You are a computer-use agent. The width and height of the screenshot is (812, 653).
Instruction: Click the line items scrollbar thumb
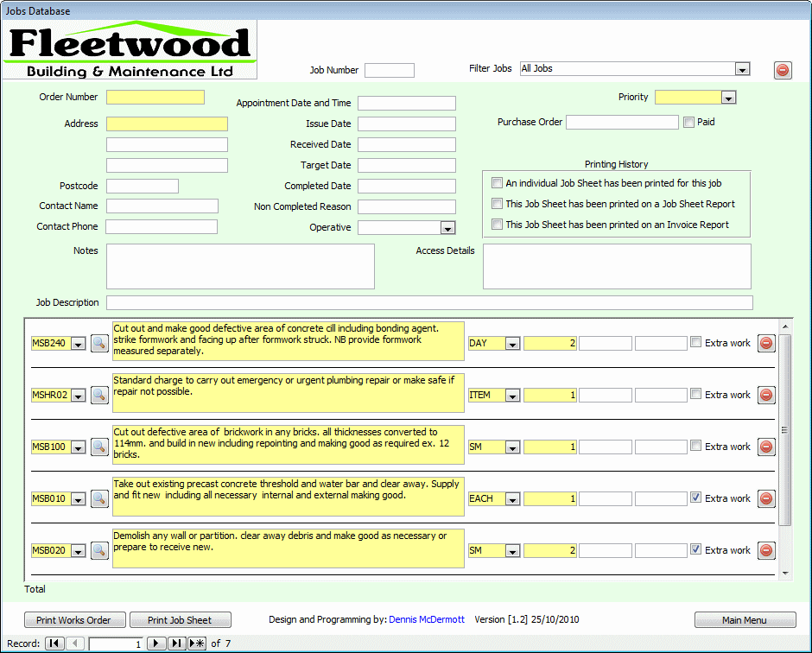coord(785,430)
